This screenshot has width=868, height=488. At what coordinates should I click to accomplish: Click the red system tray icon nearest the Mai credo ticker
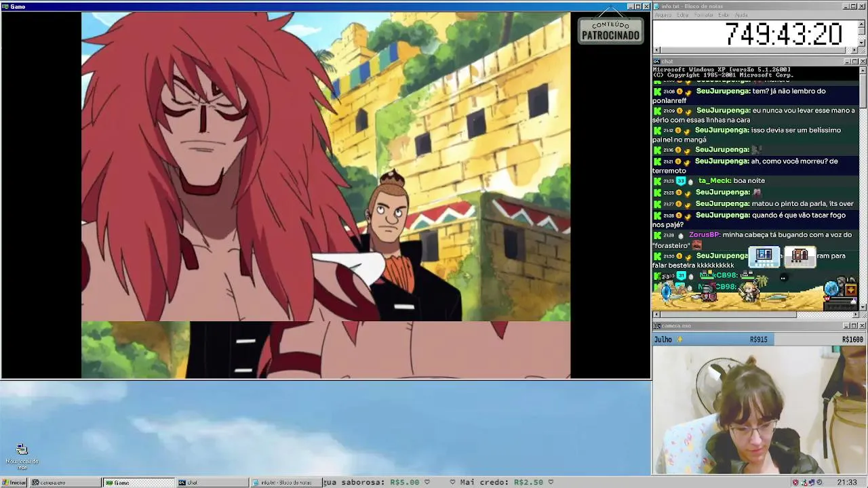795,483
